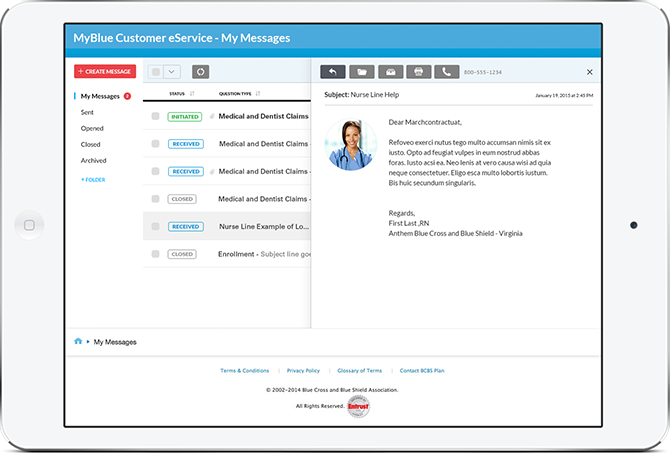Image resolution: width=670 pixels, height=453 pixels.
Task: Click the Create Message button
Action: tap(105, 71)
